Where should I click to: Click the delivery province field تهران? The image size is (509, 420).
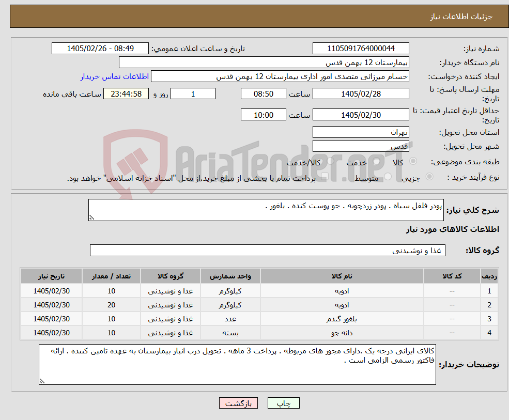tap(361, 132)
